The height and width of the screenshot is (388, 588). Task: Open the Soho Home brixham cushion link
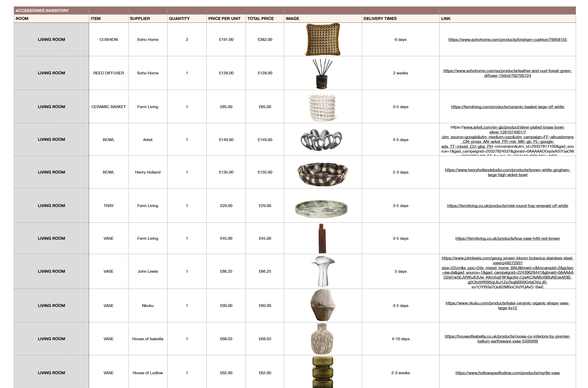tap(507, 40)
